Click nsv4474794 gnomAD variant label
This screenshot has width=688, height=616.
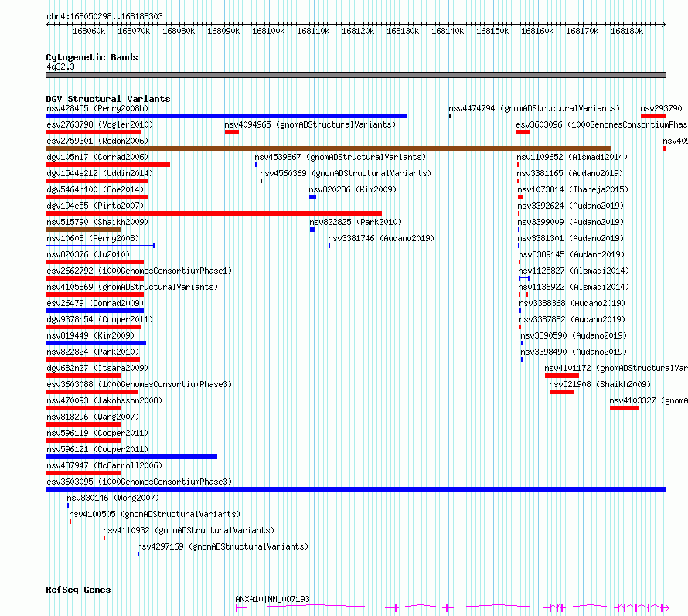pyautogui.click(x=534, y=108)
